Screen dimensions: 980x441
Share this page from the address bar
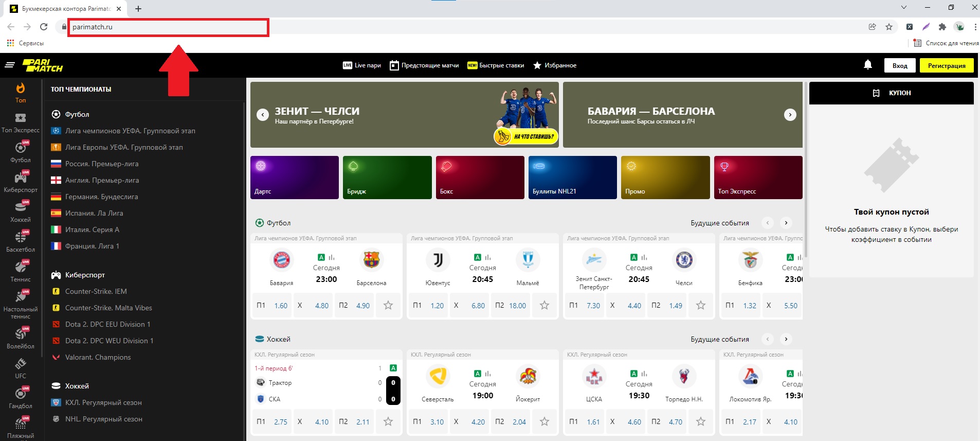coord(873,27)
